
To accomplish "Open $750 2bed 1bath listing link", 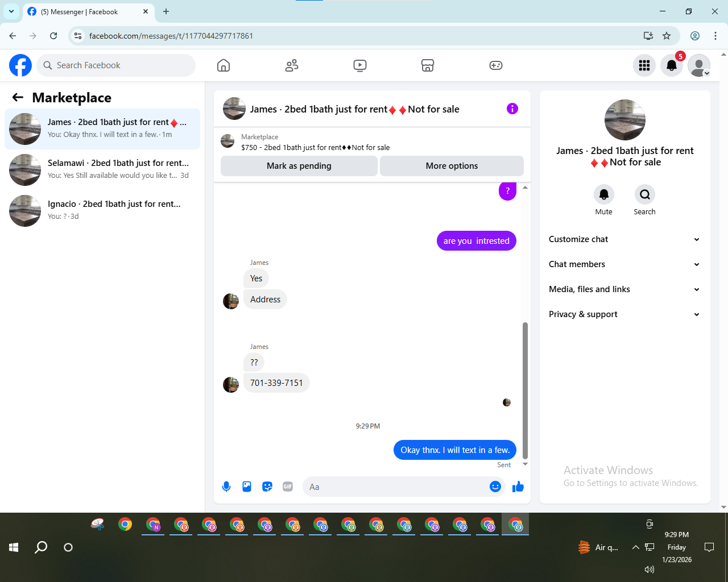I will tap(316, 147).
